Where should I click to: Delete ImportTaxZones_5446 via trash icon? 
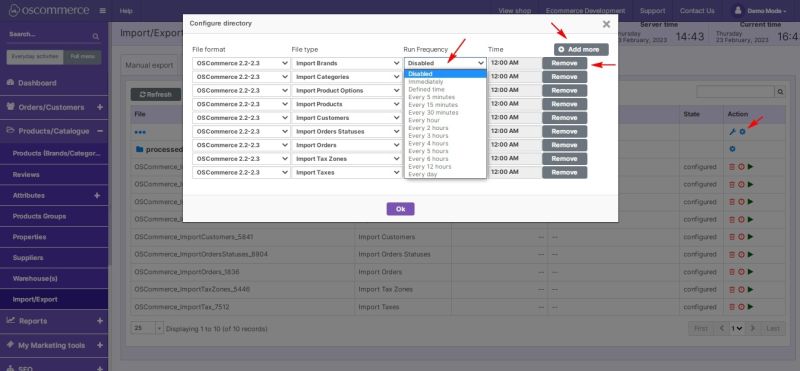732,289
